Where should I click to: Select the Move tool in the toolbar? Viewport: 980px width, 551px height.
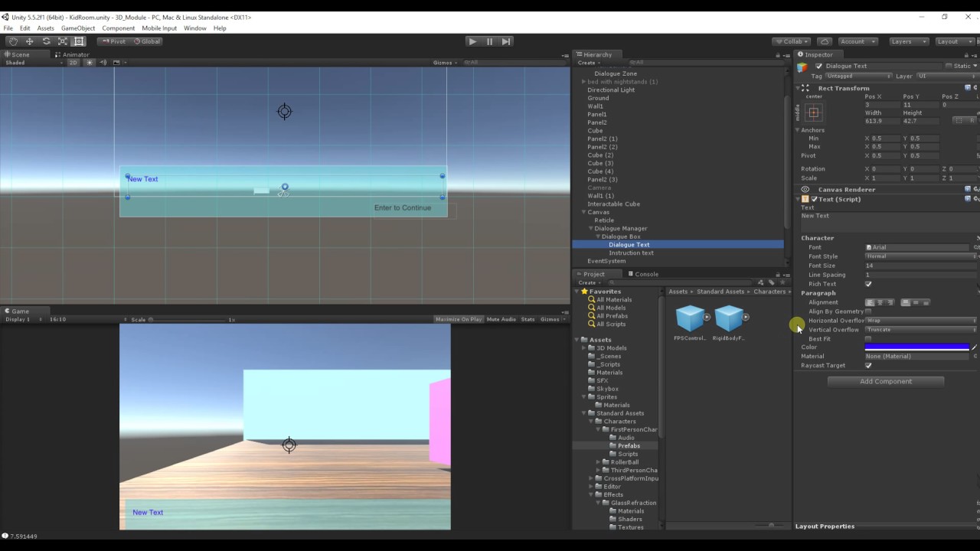[x=30, y=41]
